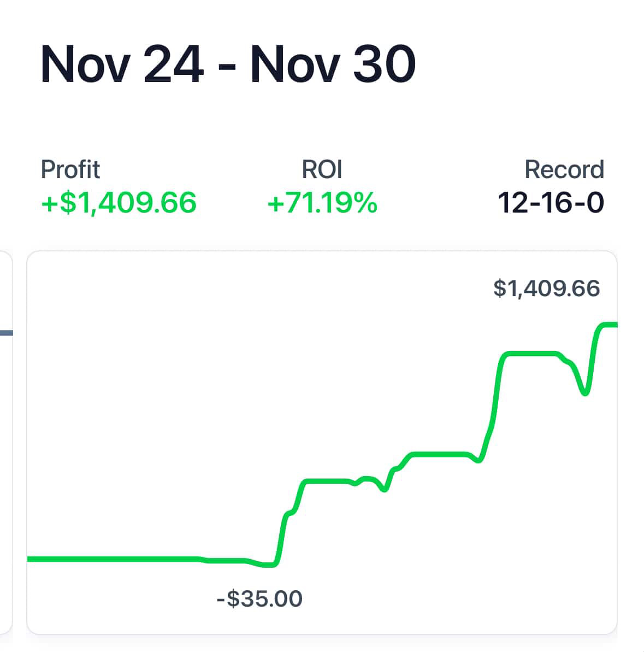The width and height of the screenshot is (644, 652).
Task: Open the partially visible previous card on left
Action: [5, 437]
